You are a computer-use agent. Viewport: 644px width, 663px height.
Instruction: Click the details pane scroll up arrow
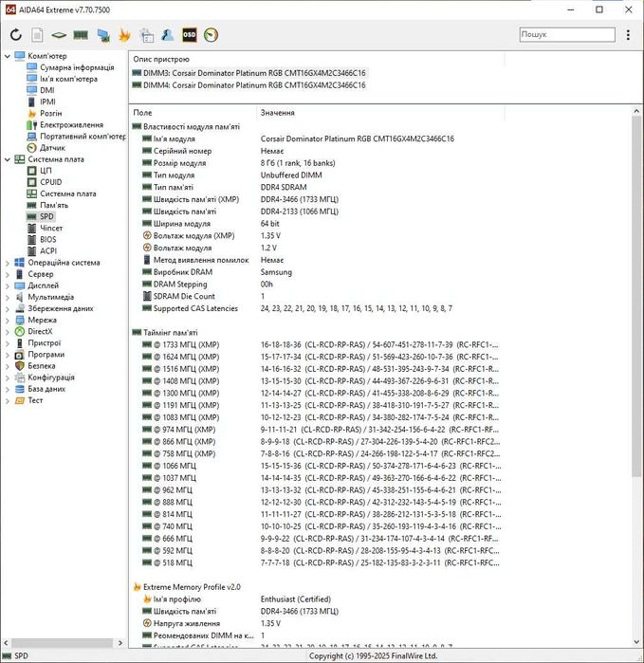coord(636,111)
